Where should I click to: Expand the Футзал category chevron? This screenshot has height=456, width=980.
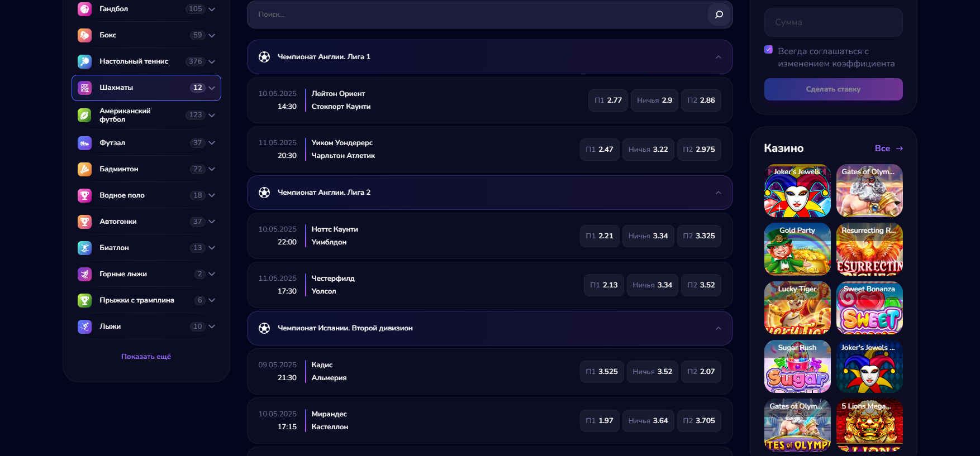pyautogui.click(x=212, y=143)
